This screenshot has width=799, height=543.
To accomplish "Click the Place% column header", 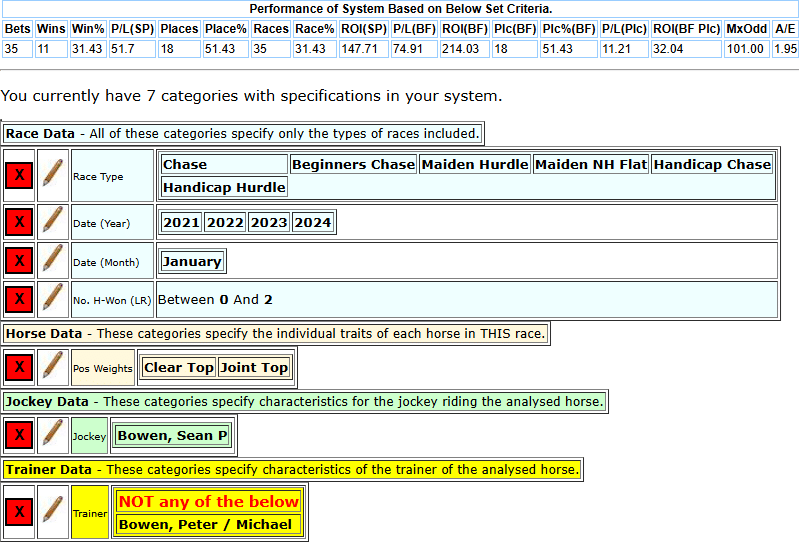I will (226, 29).
